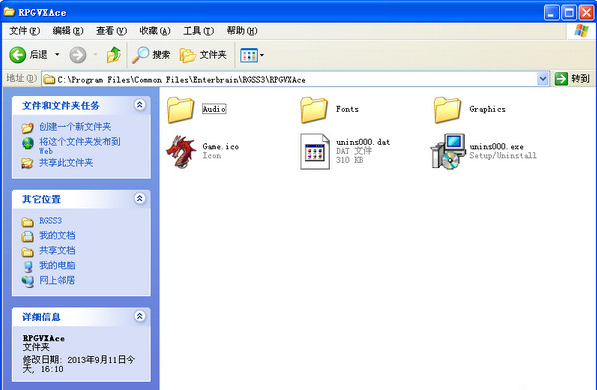Screen dimensions: 597x390
Task: Collapse the 详细信息 panel
Action: [x=140, y=316]
